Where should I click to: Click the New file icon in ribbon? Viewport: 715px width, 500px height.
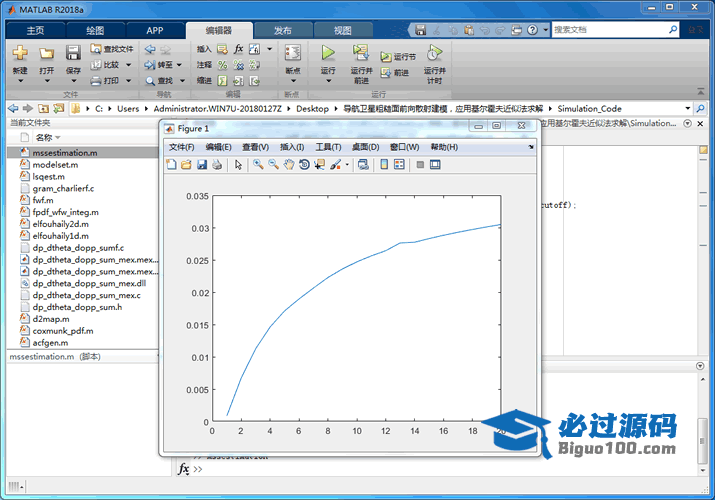(x=20, y=53)
